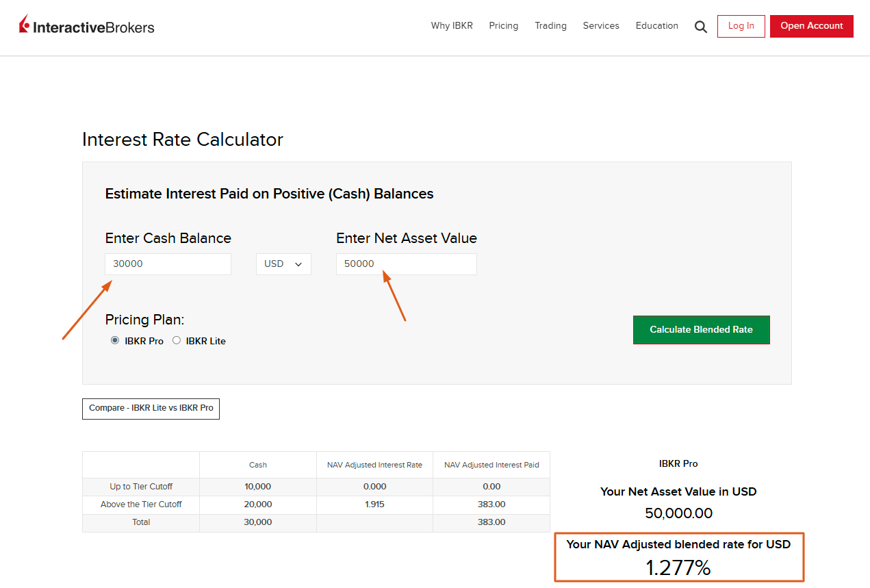This screenshot has height=588, width=870.
Task: Click Calculate Blended Rate button
Action: click(701, 329)
